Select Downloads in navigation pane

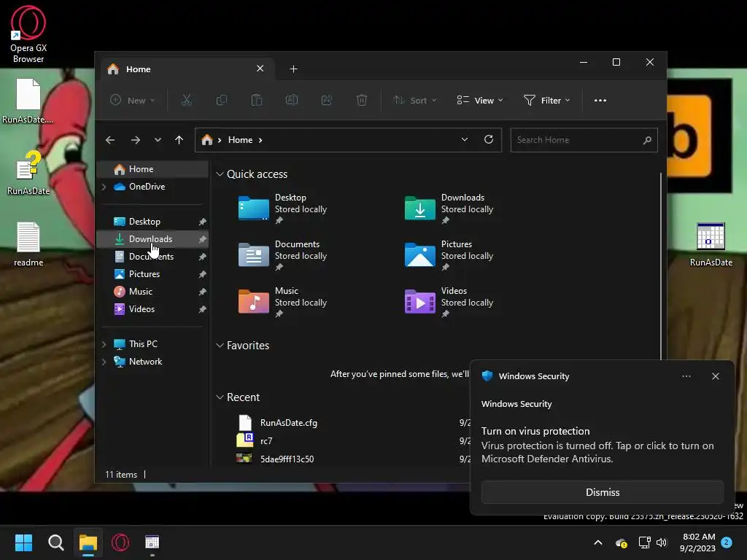[x=152, y=239]
